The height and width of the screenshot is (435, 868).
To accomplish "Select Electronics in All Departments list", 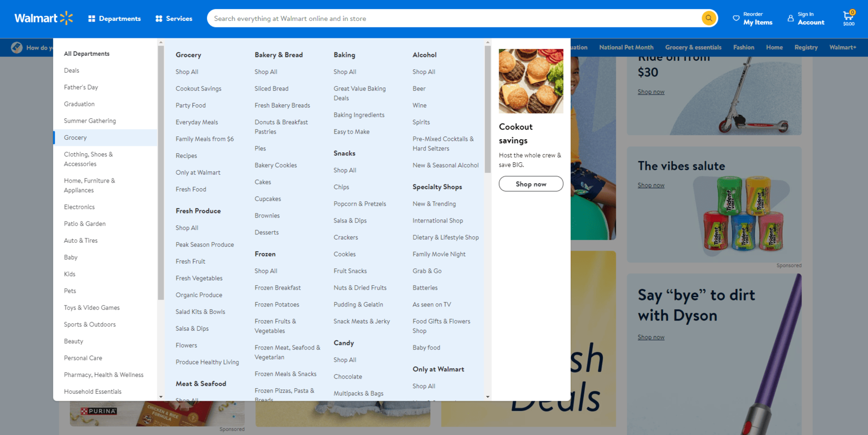I will coord(79,207).
